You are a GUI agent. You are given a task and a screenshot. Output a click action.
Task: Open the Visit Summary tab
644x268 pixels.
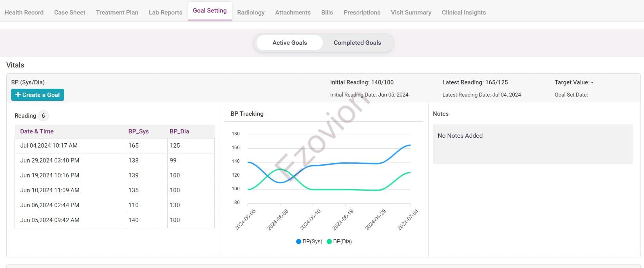click(x=411, y=13)
